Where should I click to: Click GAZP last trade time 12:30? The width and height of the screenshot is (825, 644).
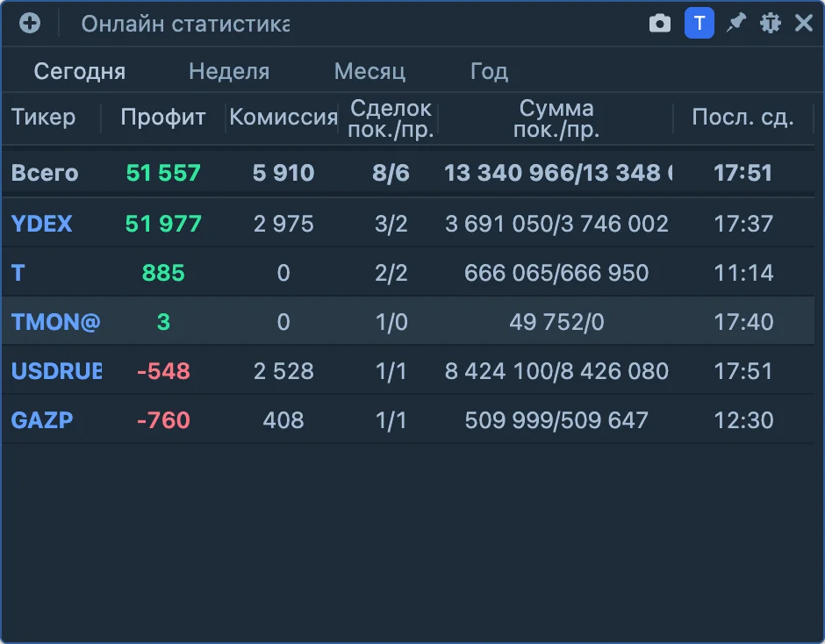click(742, 420)
